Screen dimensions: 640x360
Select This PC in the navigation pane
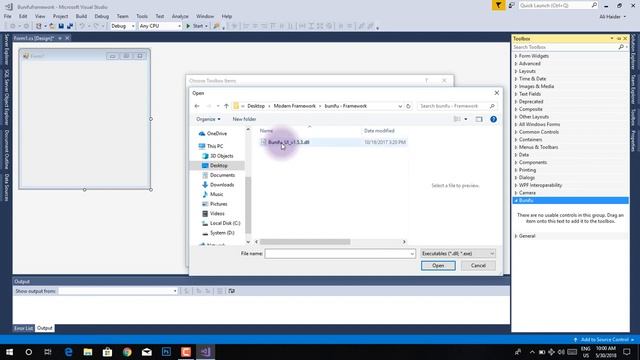[x=215, y=146]
